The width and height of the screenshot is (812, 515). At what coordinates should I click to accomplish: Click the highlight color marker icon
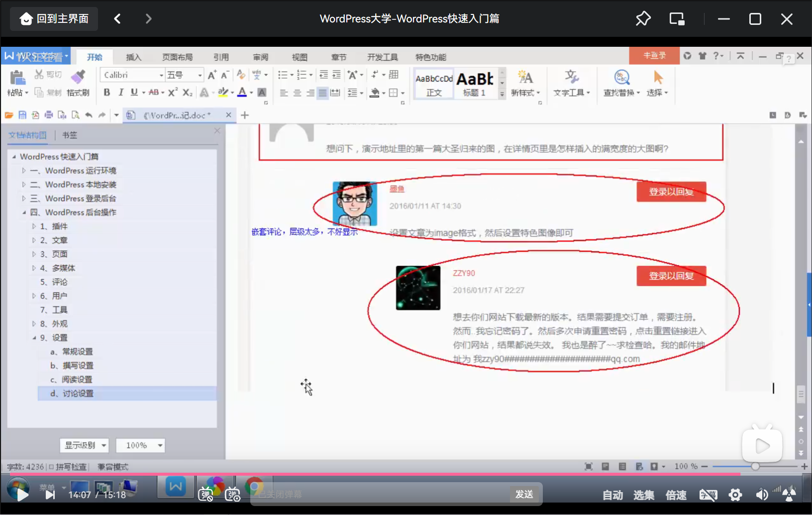(x=223, y=92)
